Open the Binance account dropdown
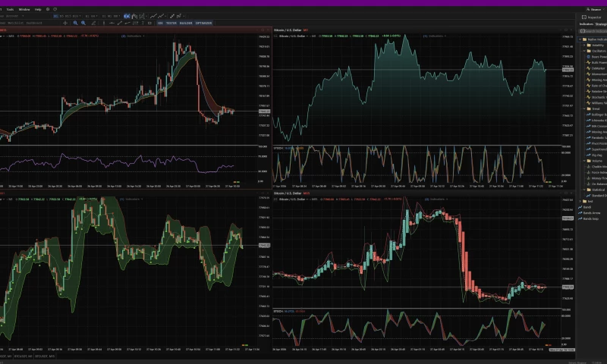The image size is (607, 364). (594, 9)
